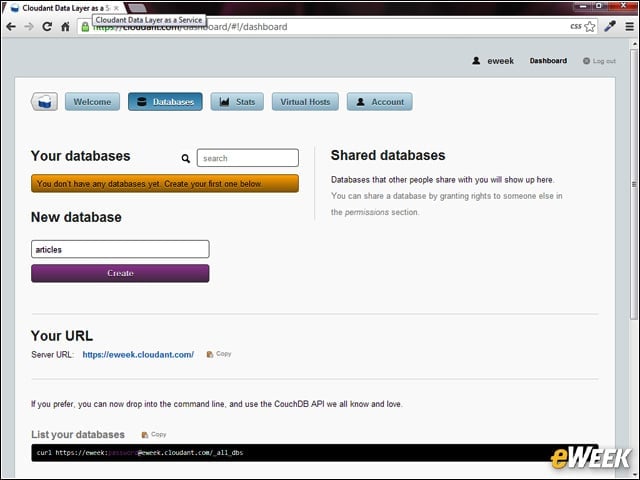Open the Account tab
Image resolution: width=640 pixels, height=480 pixels.
pyautogui.click(x=380, y=102)
